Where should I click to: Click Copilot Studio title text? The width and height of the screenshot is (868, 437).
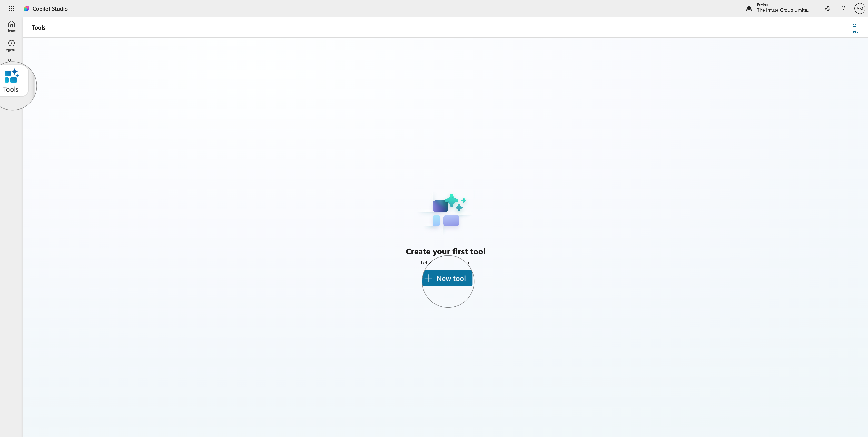[50, 9]
